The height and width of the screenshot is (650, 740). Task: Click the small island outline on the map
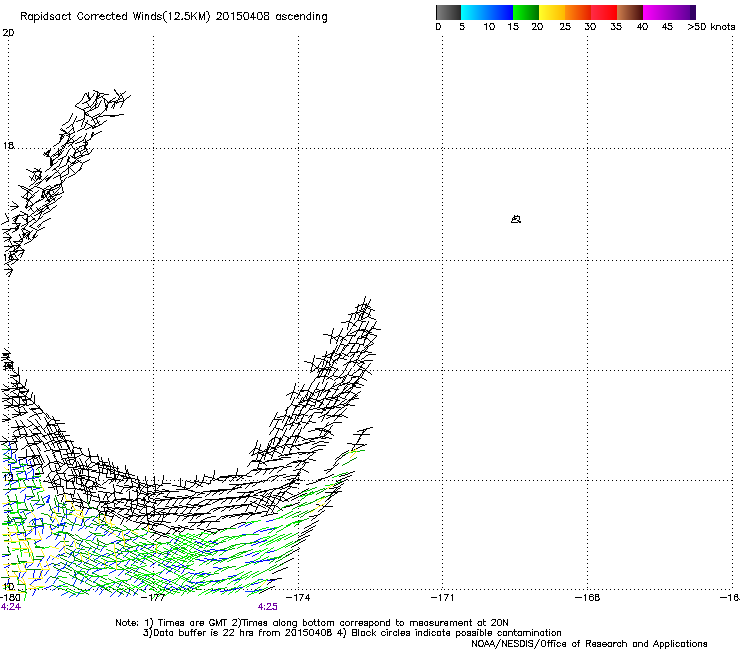(516, 219)
